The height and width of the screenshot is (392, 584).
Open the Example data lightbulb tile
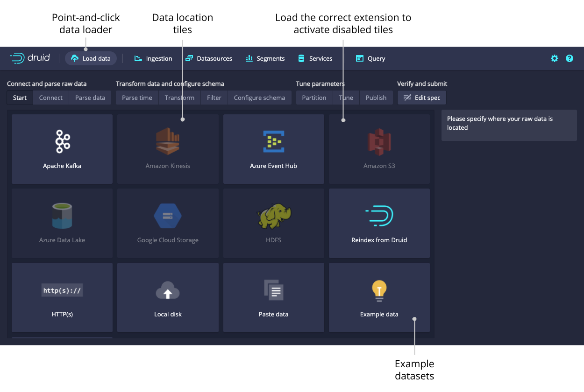379,290
